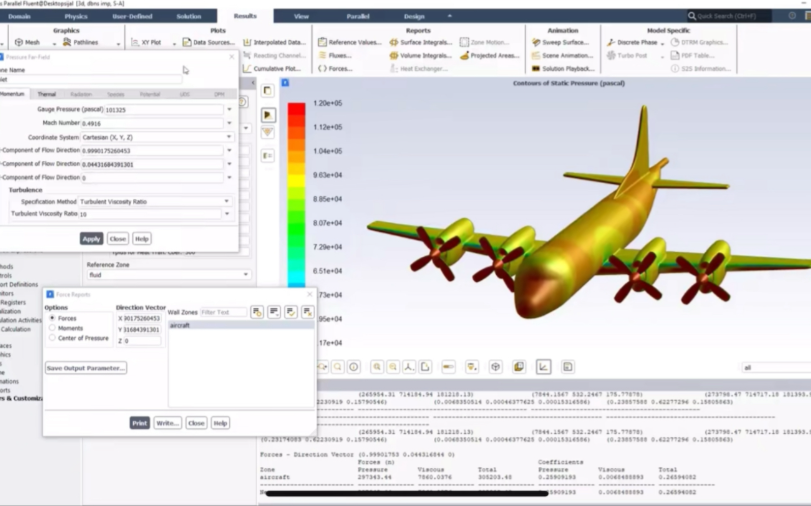Open the Mesh graphics tool
Viewport: 811px width, 506px height.
coord(27,42)
